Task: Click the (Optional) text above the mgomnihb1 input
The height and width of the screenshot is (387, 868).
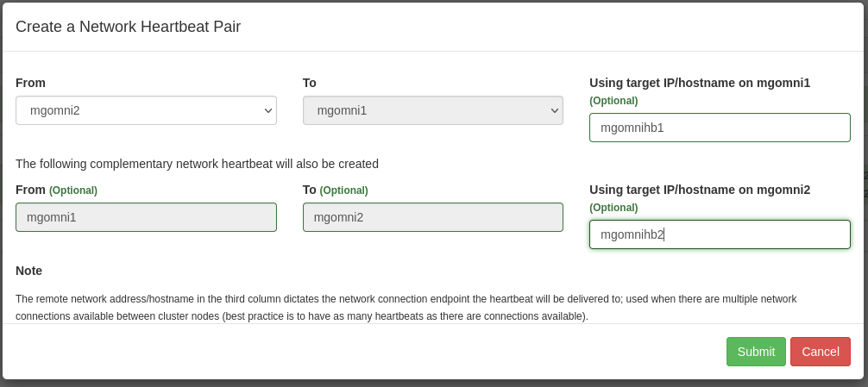Action: tap(613, 101)
